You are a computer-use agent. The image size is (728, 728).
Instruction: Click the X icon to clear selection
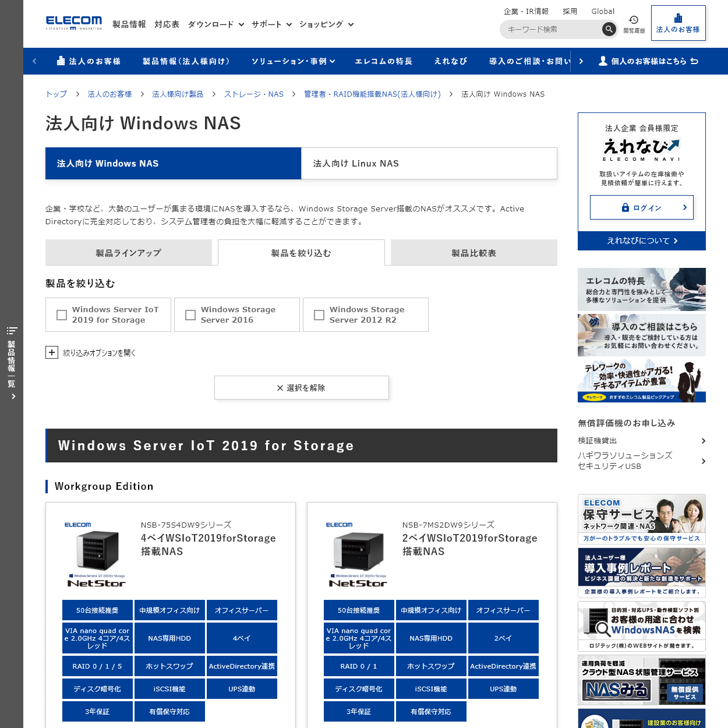[x=280, y=388]
